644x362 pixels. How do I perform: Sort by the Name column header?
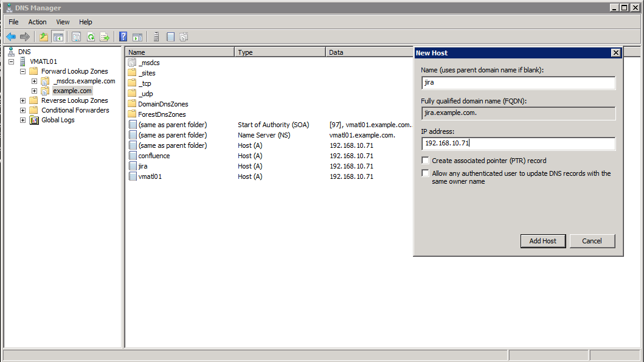pyautogui.click(x=180, y=52)
